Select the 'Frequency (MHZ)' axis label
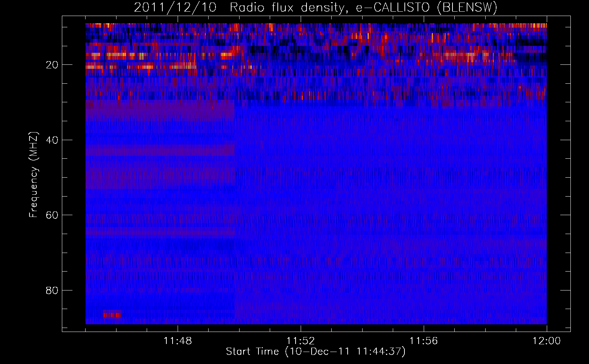The image size is (589, 364). 33,175
